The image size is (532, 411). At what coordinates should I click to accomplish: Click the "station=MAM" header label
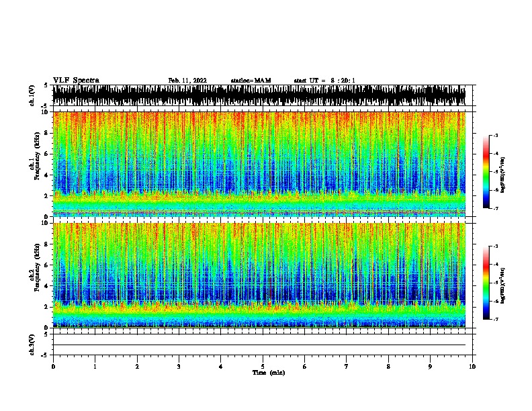[251, 81]
